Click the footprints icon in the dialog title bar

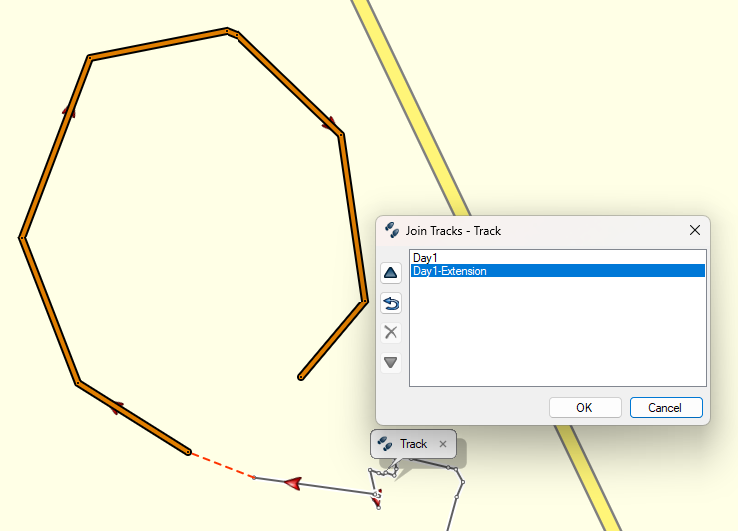pyautogui.click(x=392, y=230)
